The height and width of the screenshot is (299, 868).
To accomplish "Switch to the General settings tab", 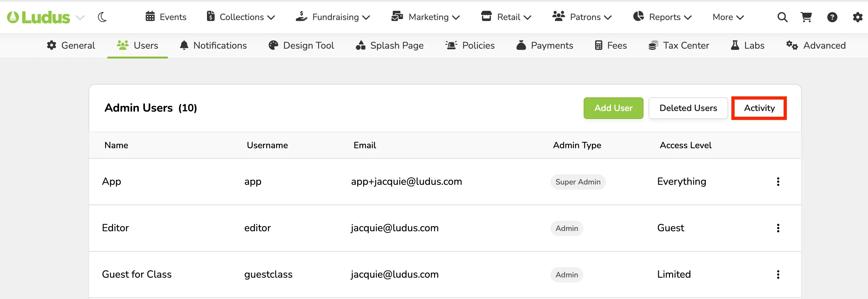I will (x=71, y=45).
